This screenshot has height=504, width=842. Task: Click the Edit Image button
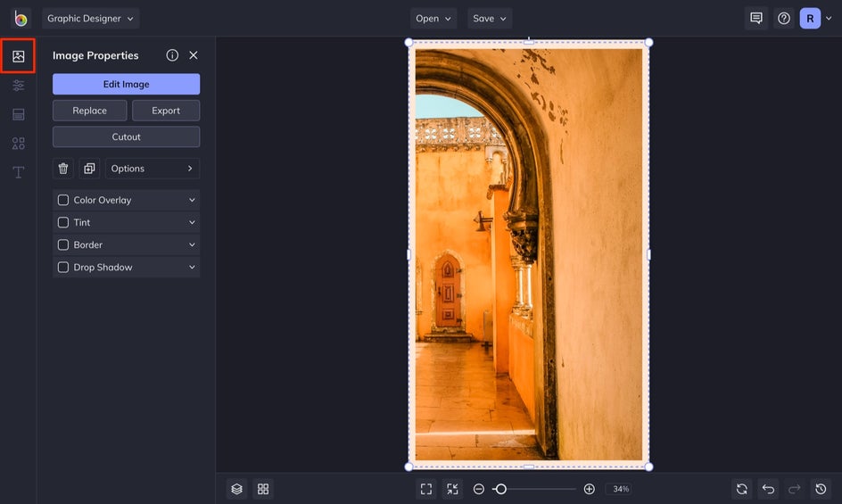point(126,85)
